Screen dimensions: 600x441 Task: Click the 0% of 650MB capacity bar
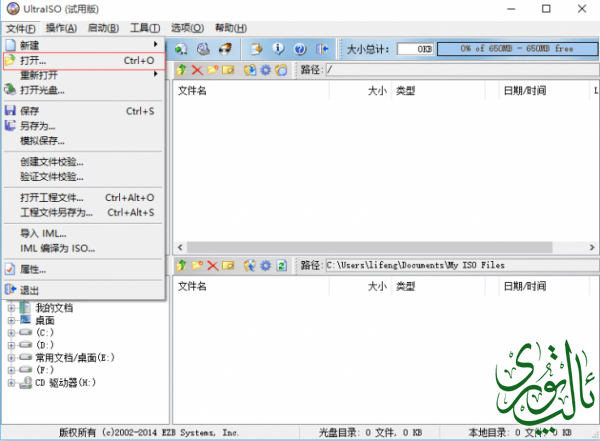click(517, 49)
